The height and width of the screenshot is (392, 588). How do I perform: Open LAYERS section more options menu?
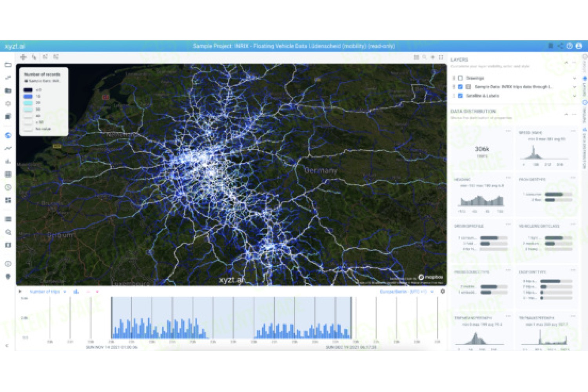point(574,62)
